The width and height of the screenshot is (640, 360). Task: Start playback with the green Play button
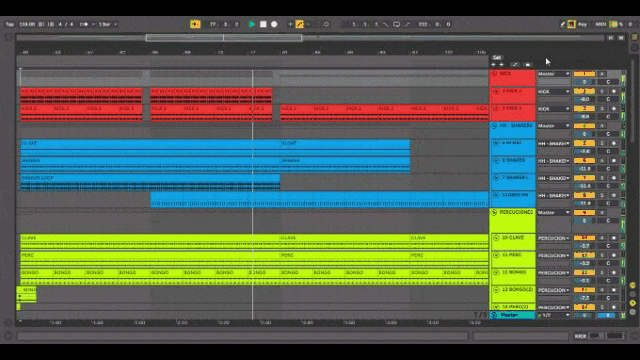252,24
